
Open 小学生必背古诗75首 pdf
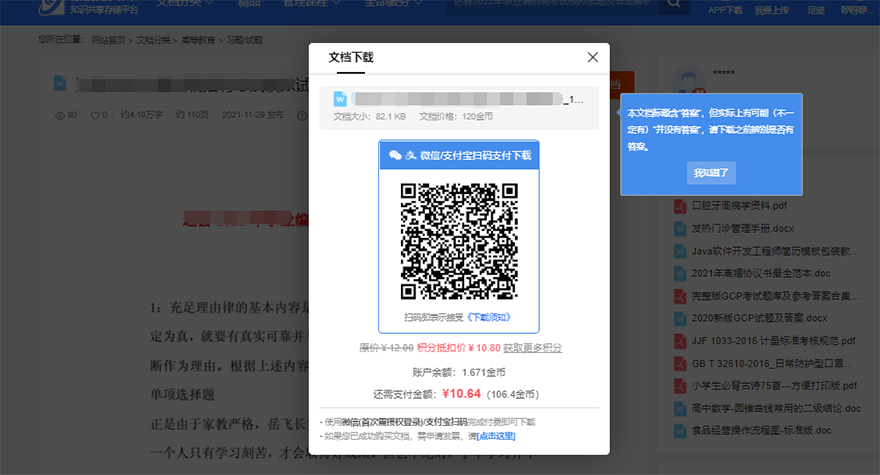click(774, 386)
